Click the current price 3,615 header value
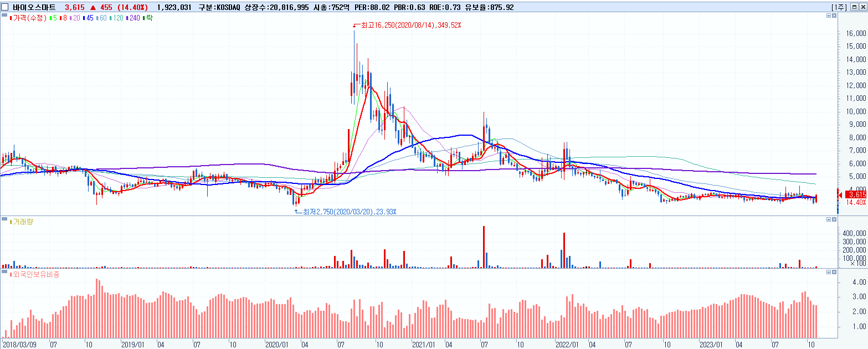 [75, 7]
